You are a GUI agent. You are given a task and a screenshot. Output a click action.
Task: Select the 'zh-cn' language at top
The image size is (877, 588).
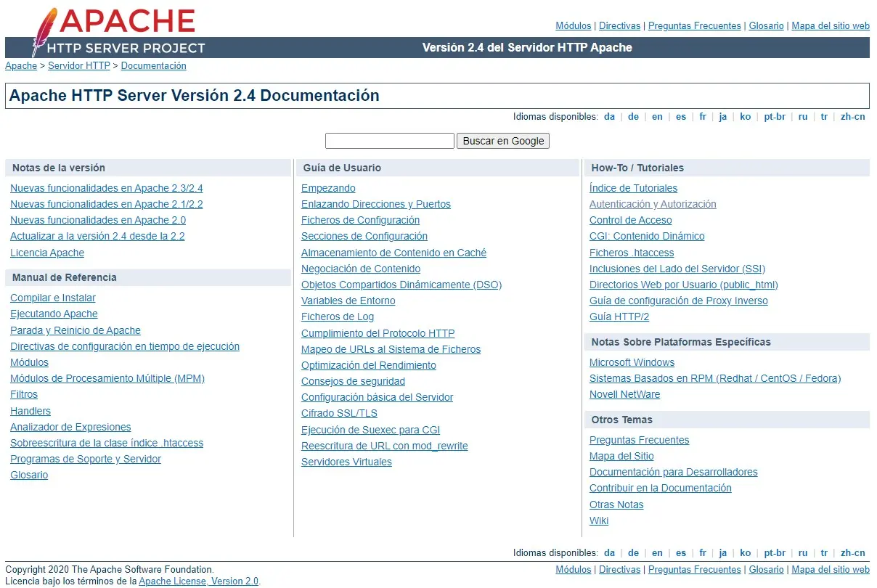852,117
